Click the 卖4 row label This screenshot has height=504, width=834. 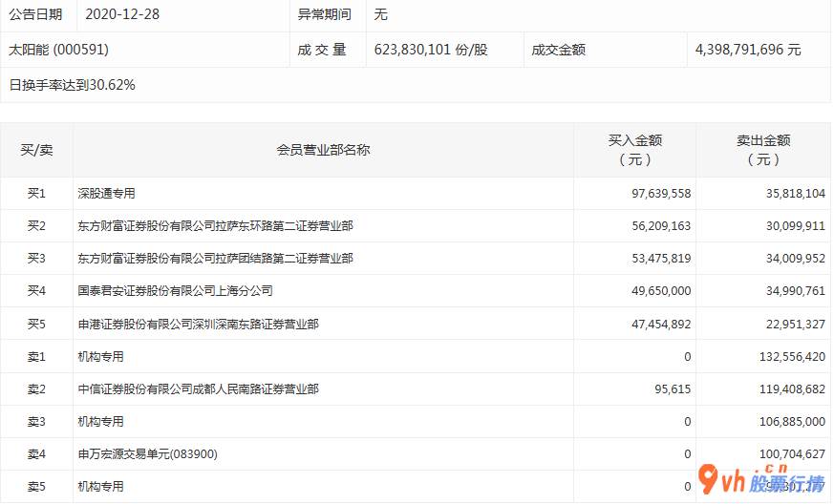tap(36, 454)
